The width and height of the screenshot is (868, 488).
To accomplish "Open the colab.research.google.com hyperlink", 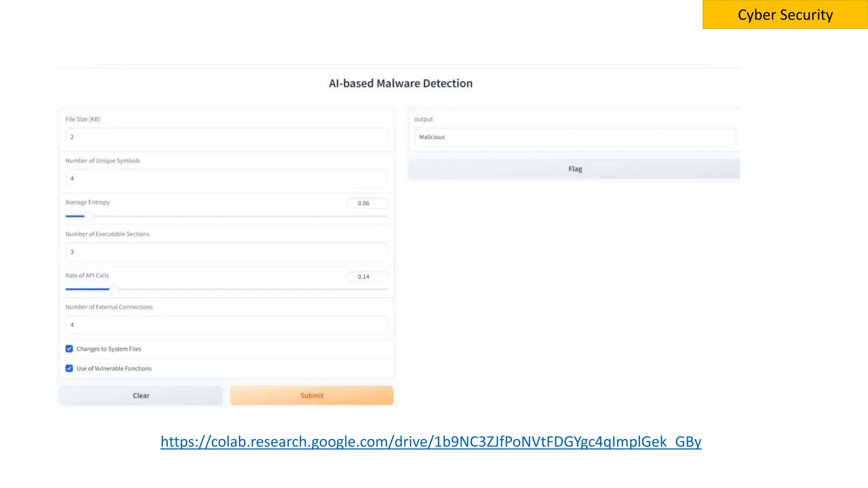I will pyautogui.click(x=431, y=442).
